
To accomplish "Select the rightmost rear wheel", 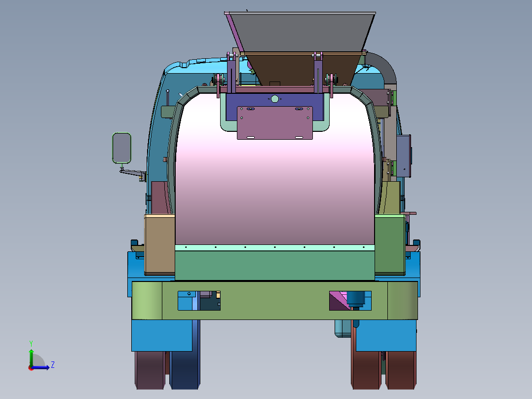I will [401, 370].
